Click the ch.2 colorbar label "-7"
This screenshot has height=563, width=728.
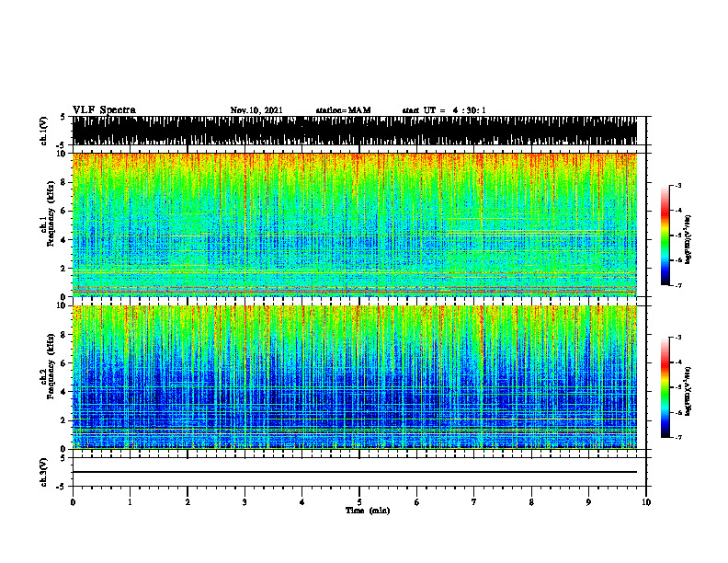coord(677,437)
